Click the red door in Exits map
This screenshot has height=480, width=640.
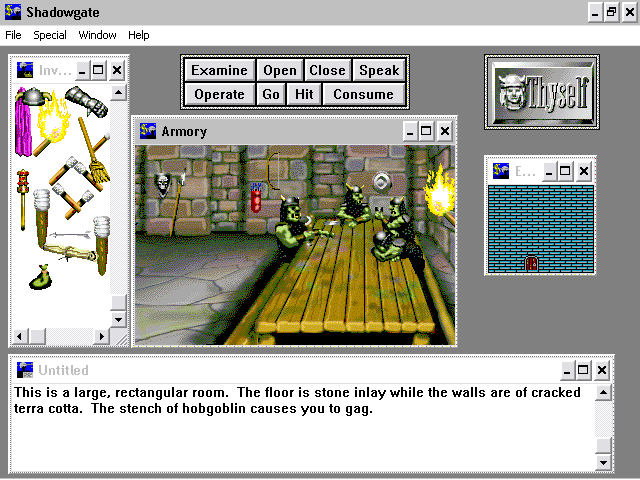pyautogui.click(x=531, y=264)
